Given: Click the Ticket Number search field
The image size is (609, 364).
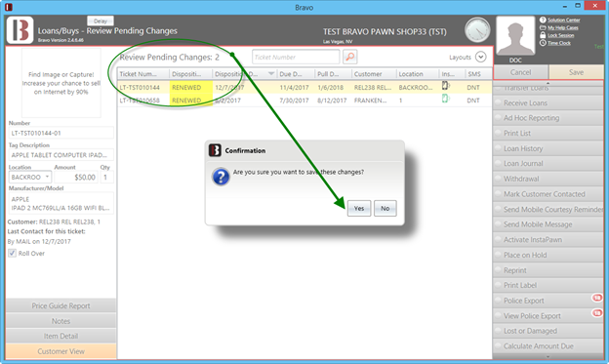Looking at the screenshot, I should (x=296, y=58).
